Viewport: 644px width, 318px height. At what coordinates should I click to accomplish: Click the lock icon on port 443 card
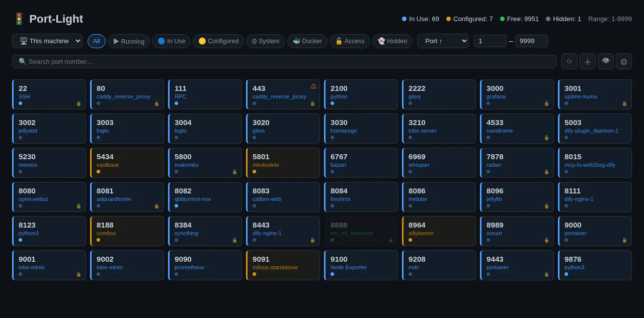(x=312, y=103)
